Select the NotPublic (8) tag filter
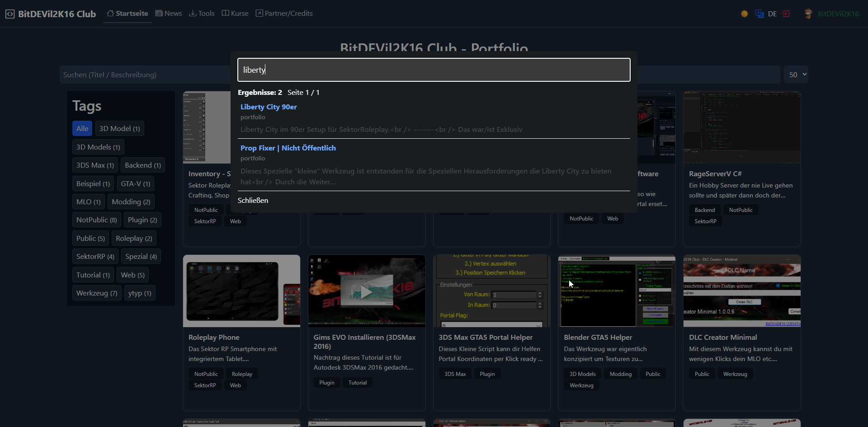 coord(96,220)
